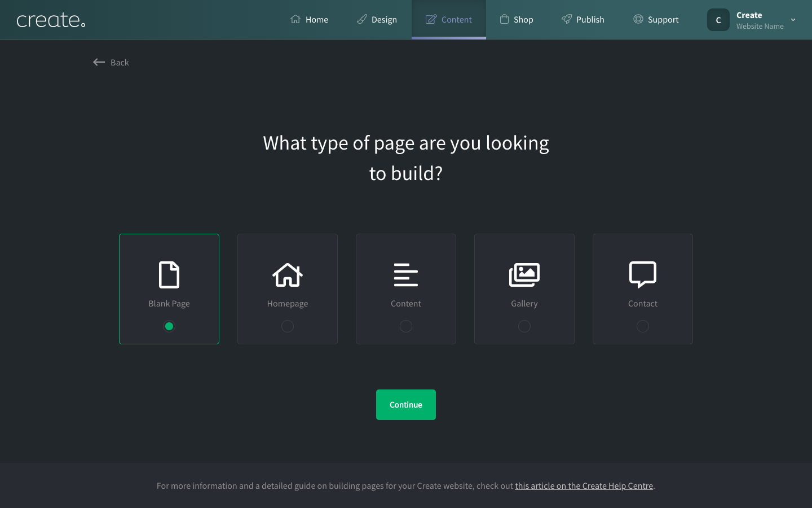Click the Create logo
This screenshot has height=508, width=812.
point(51,20)
